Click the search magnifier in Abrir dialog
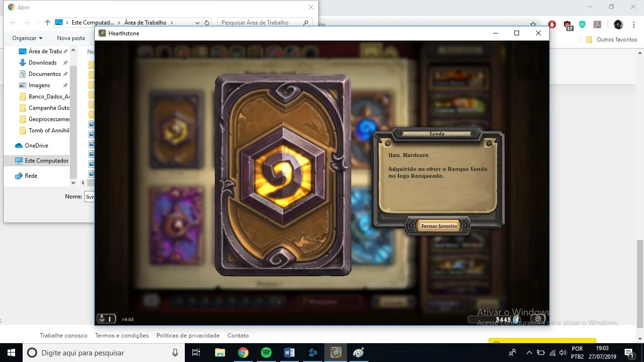The height and width of the screenshot is (362, 644). coord(306,23)
